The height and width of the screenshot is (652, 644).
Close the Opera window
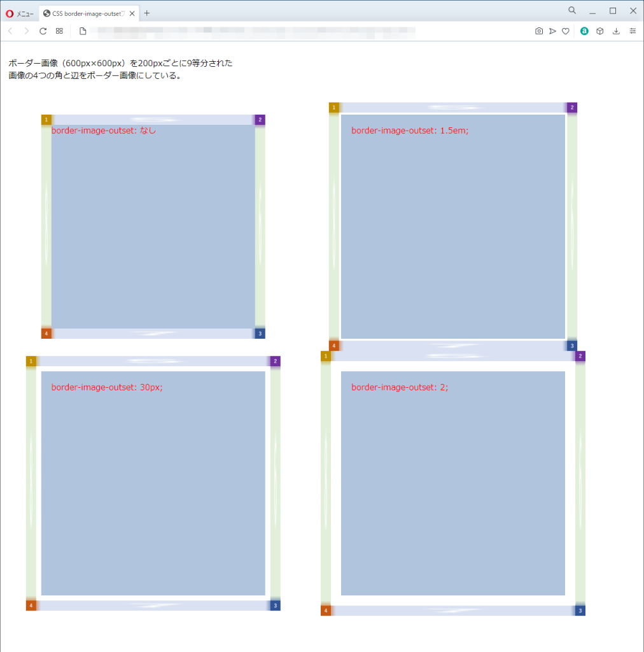coord(633,11)
